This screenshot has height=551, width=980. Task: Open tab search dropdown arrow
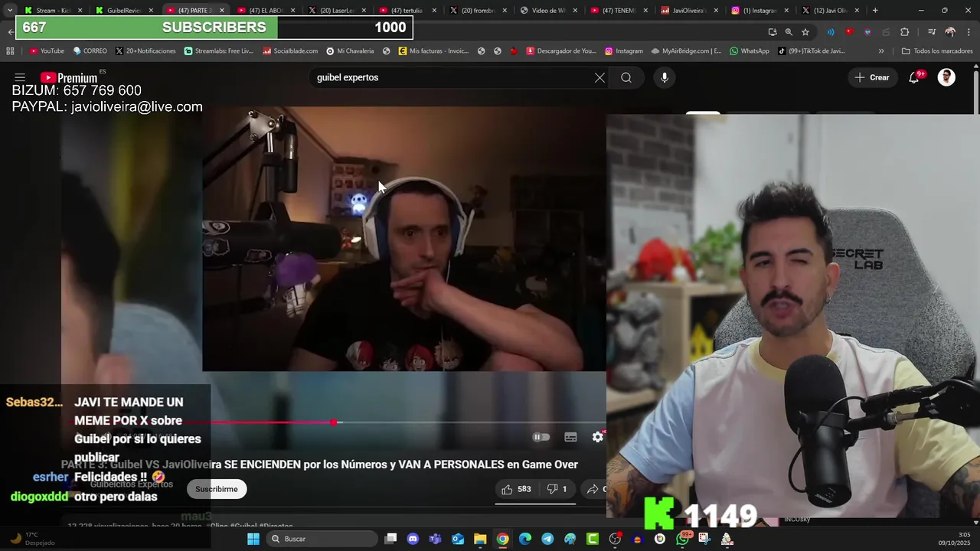tap(9, 11)
